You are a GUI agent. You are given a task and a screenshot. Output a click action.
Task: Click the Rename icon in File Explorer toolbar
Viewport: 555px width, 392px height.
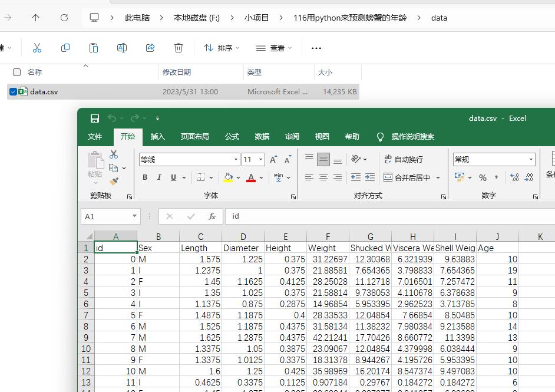tap(122, 48)
